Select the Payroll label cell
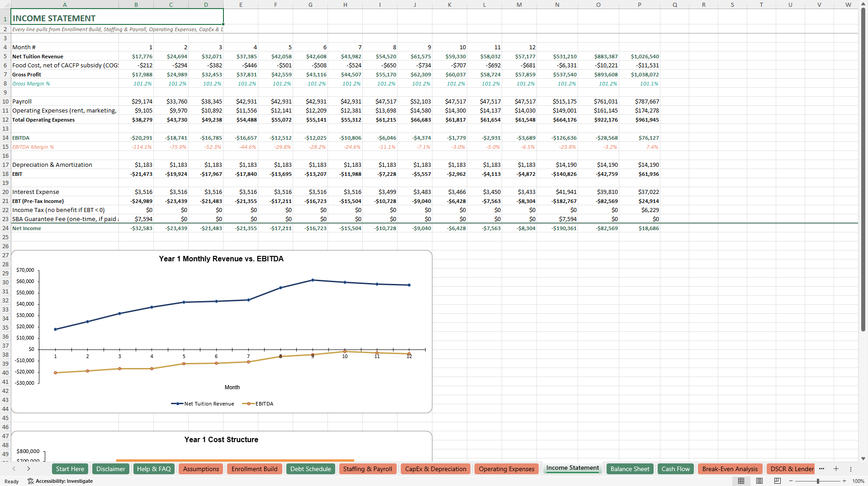The width and height of the screenshot is (868, 486). point(65,102)
